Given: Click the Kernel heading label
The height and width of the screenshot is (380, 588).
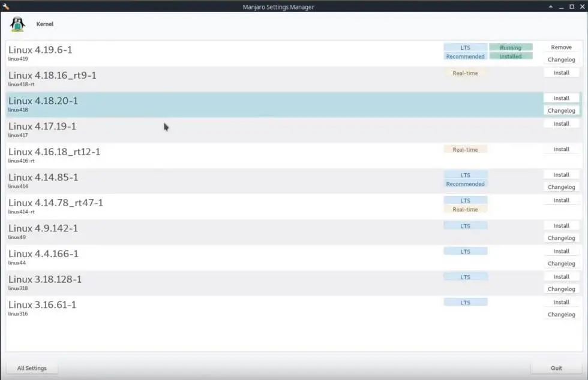Looking at the screenshot, I should 44,24.
